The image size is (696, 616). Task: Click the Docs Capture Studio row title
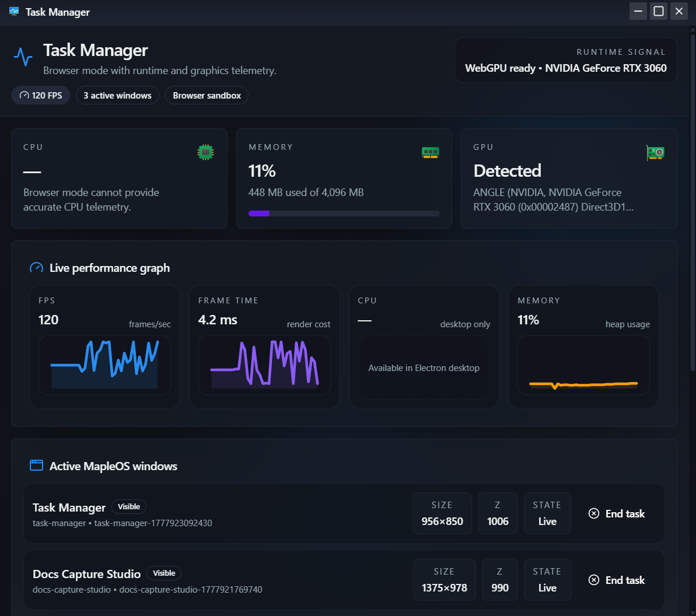tap(86, 574)
